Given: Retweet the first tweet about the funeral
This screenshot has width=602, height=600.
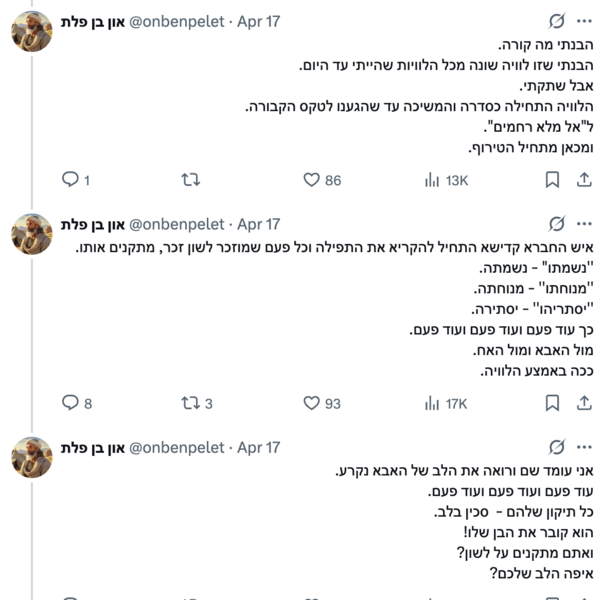Looking at the screenshot, I should point(191,180).
